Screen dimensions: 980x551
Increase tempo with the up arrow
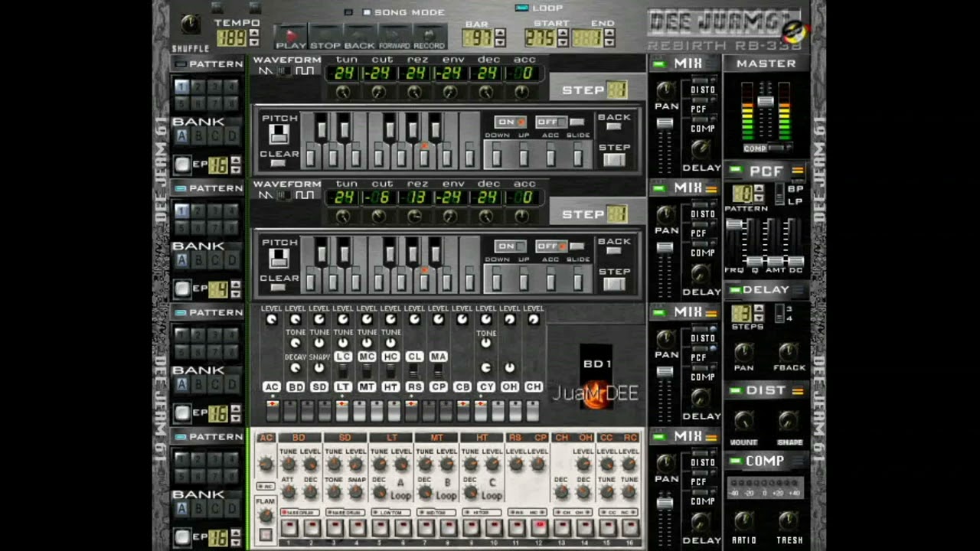point(254,33)
